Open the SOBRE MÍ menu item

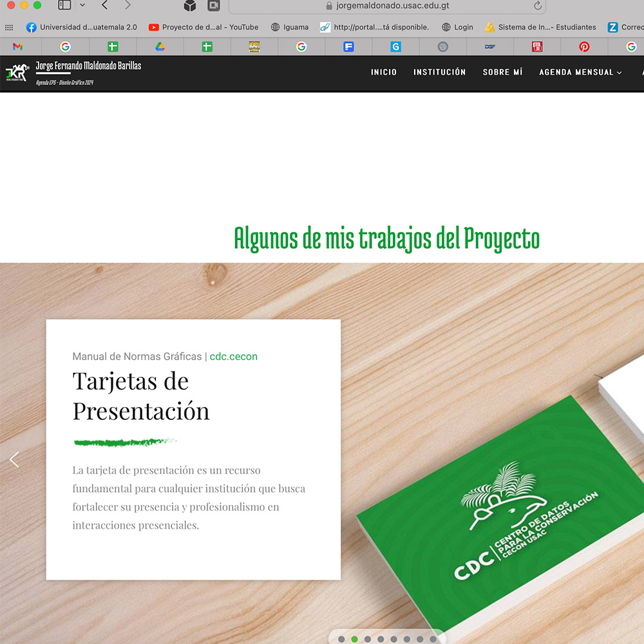tap(502, 72)
